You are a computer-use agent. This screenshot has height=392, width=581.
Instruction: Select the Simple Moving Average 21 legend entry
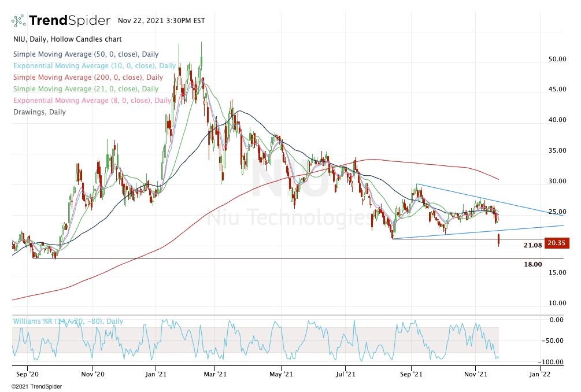85,89
